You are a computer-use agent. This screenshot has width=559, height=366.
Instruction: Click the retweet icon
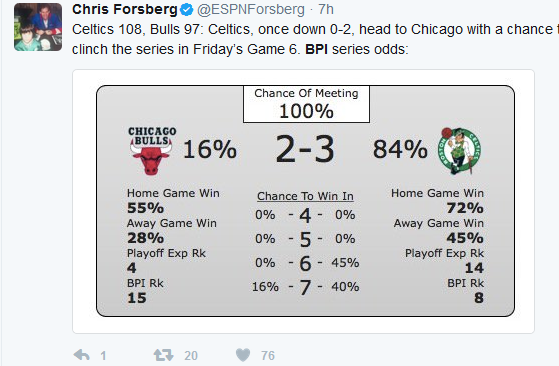click(x=164, y=355)
